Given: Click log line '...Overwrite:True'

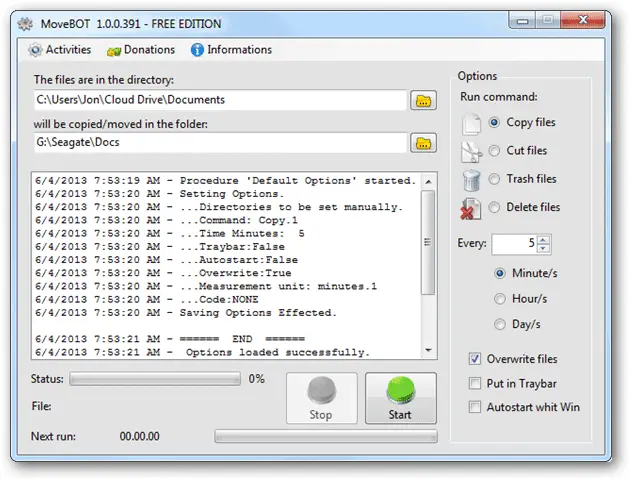Looking at the screenshot, I should coord(163,273).
